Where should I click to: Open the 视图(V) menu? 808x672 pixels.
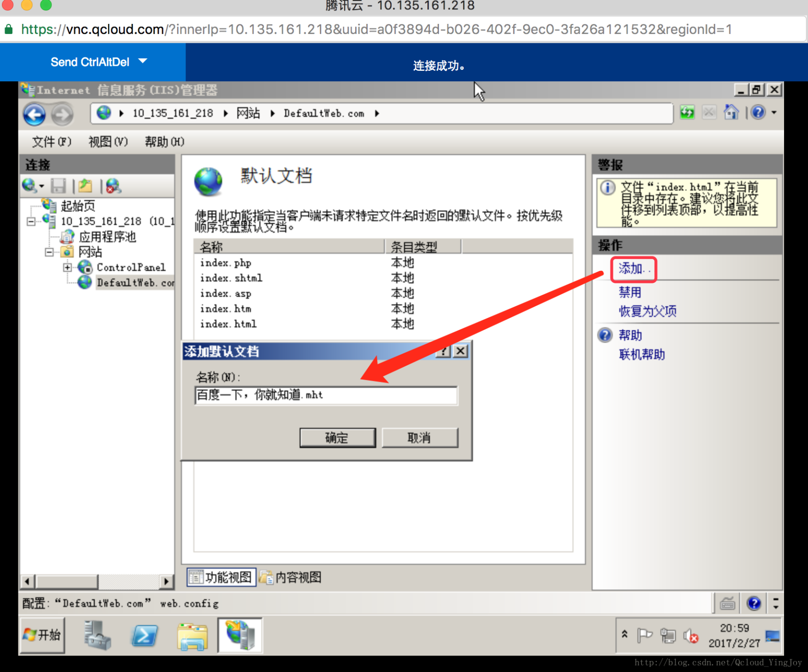pos(108,142)
